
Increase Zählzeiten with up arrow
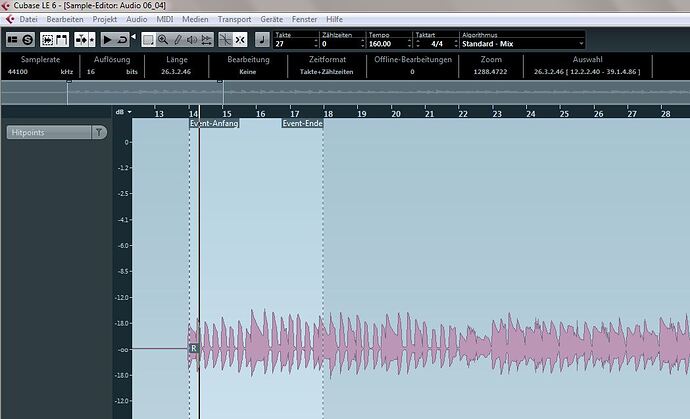(363, 41)
